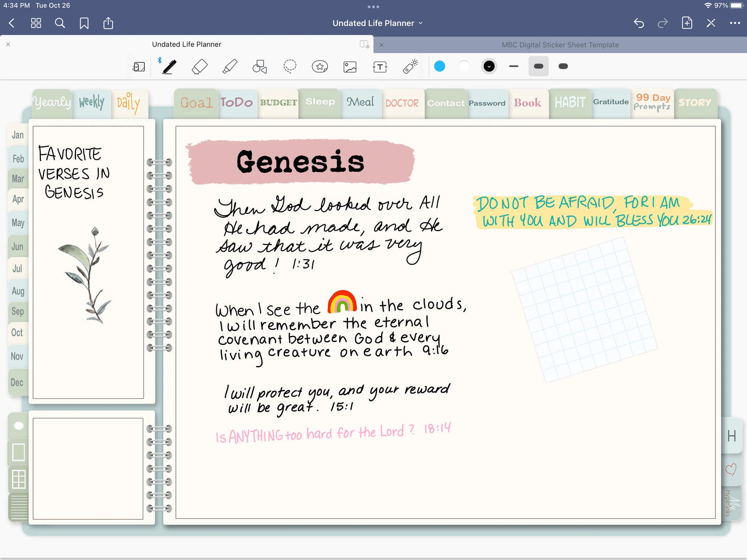
Task: Select the Pen tool
Action: pyautogui.click(x=169, y=67)
